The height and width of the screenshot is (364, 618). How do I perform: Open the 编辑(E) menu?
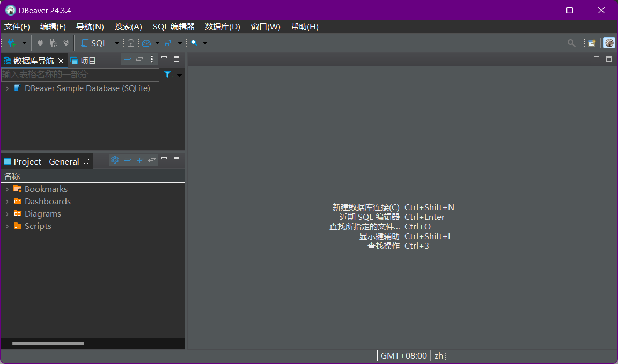click(53, 27)
